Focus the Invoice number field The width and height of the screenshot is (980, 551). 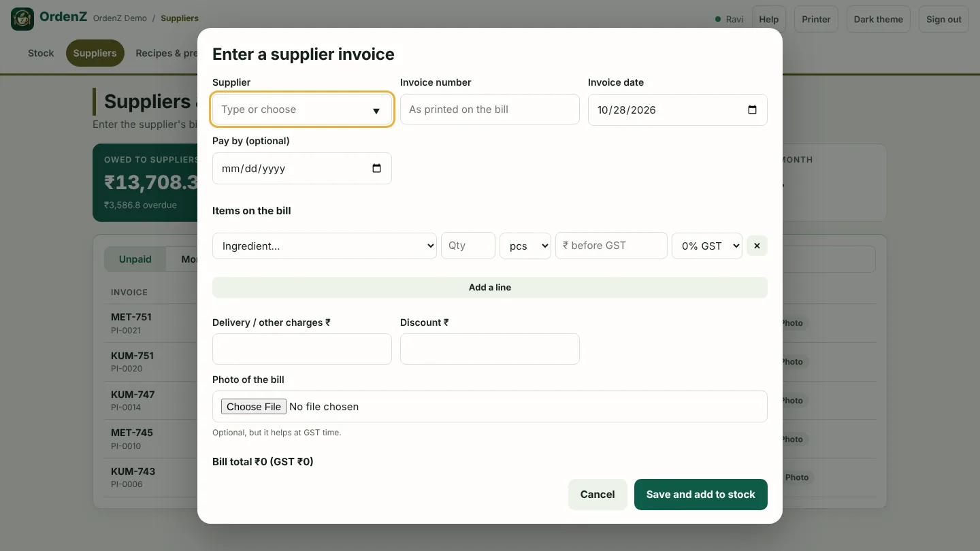pyautogui.click(x=490, y=110)
